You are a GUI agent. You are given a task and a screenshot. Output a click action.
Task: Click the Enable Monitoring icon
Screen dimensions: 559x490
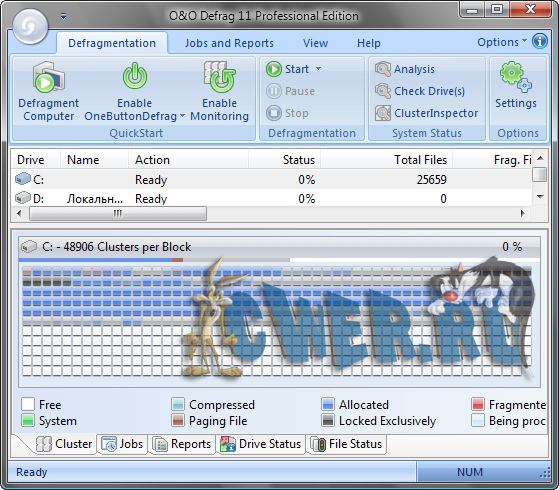220,77
